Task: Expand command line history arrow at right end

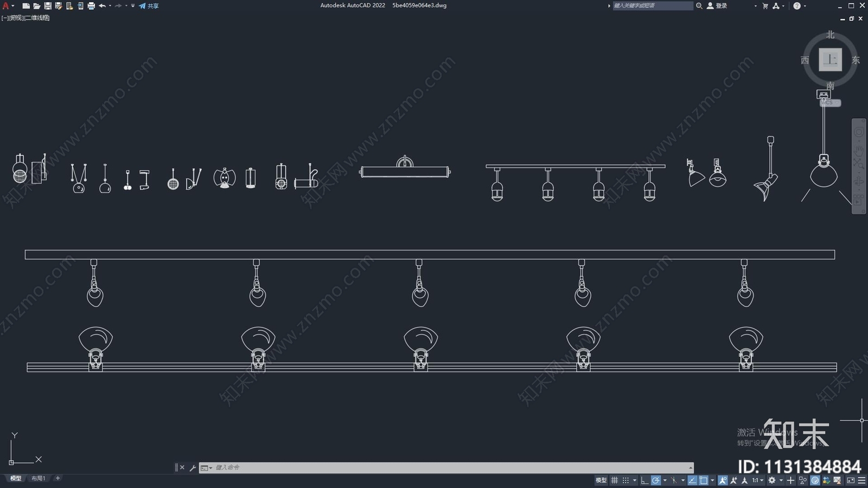Action: tap(691, 467)
